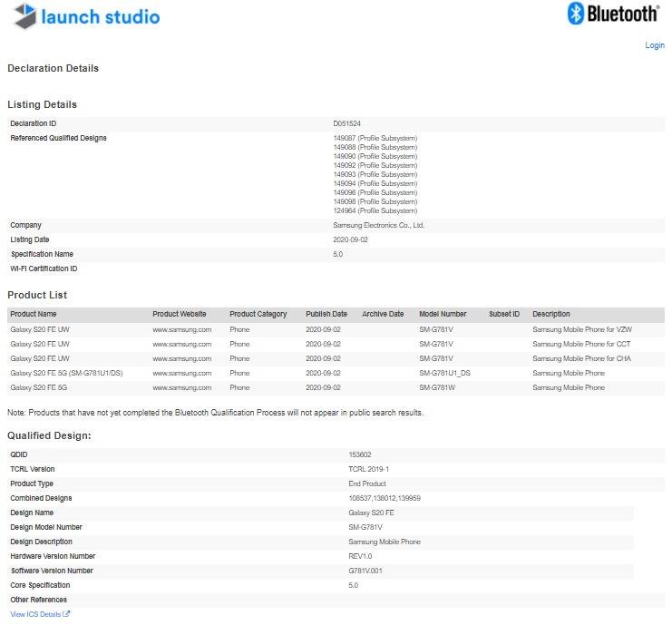Click referenced design 149098 (Profile Subsystem)
This screenshot has width=672, height=625.
tap(375, 201)
